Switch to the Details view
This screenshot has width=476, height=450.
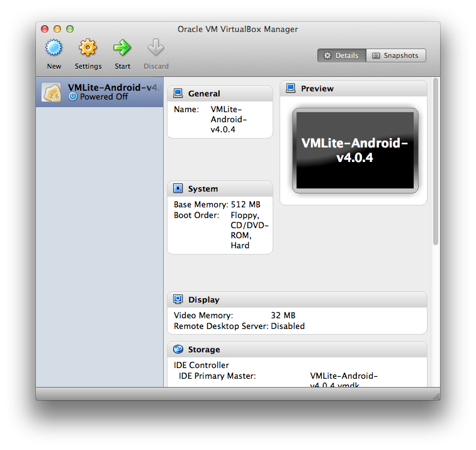pyautogui.click(x=341, y=55)
